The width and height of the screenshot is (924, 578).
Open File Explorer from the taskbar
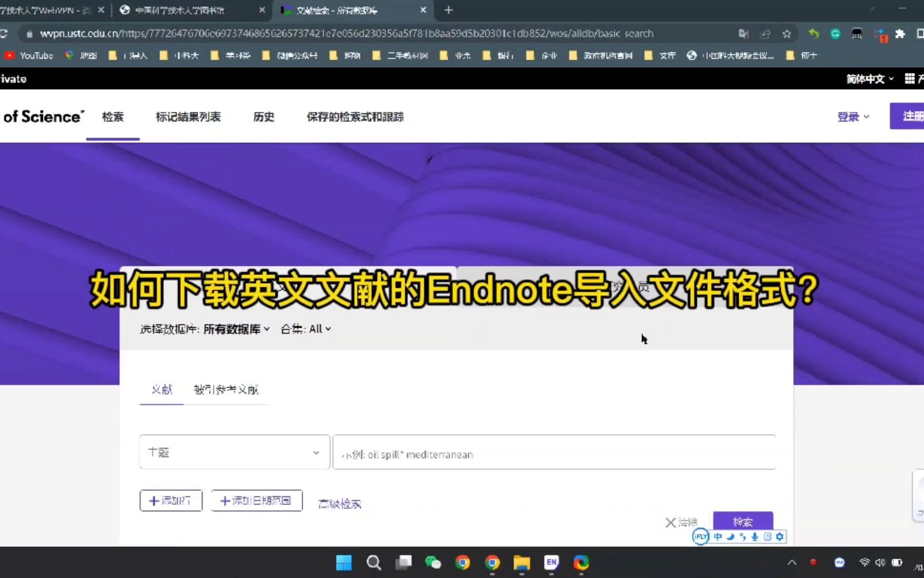(521, 562)
